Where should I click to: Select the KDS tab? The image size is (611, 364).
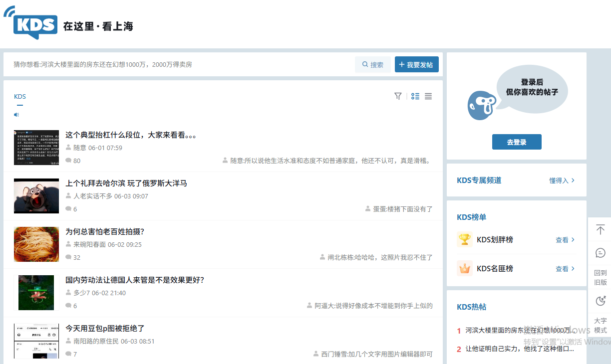(20, 97)
